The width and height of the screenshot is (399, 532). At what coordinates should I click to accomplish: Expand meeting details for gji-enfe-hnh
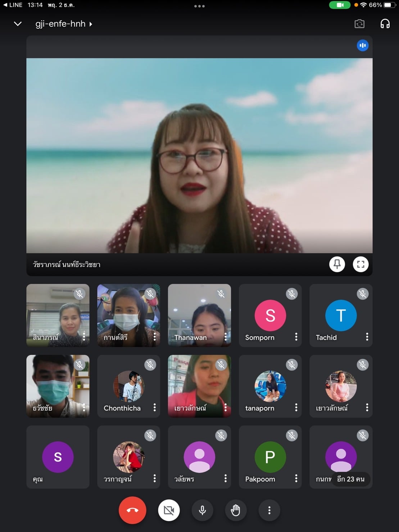[x=64, y=24]
